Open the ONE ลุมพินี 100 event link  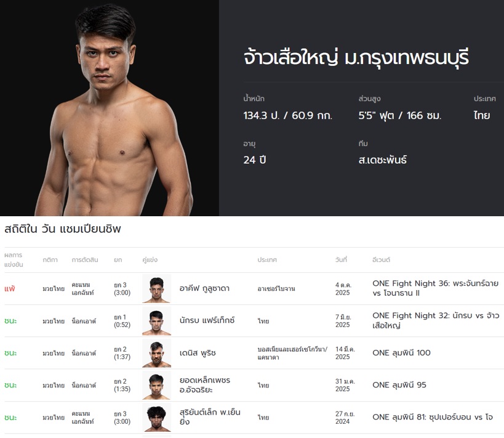pos(404,352)
